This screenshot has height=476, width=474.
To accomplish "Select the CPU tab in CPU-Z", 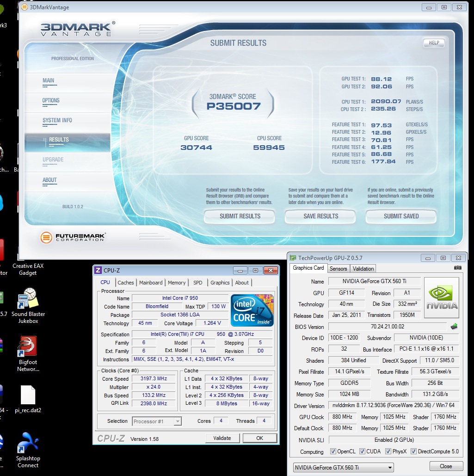I will point(105,282).
